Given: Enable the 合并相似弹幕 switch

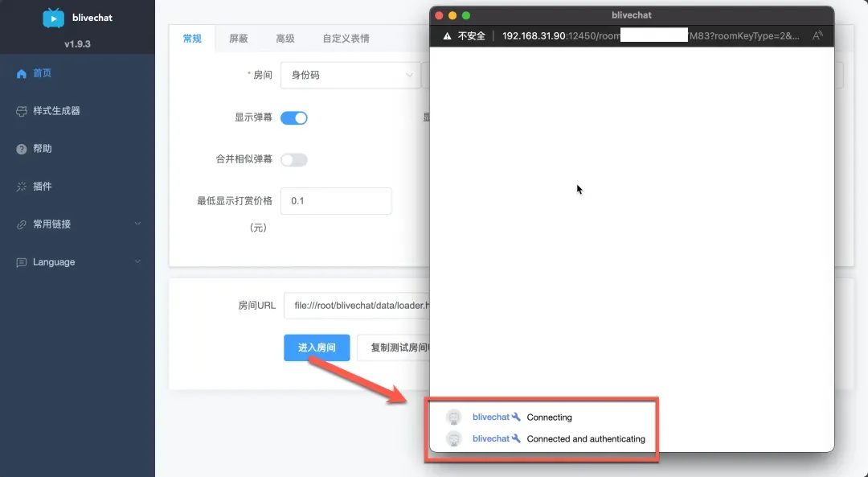Looking at the screenshot, I should pyautogui.click(x=294, y=160).
